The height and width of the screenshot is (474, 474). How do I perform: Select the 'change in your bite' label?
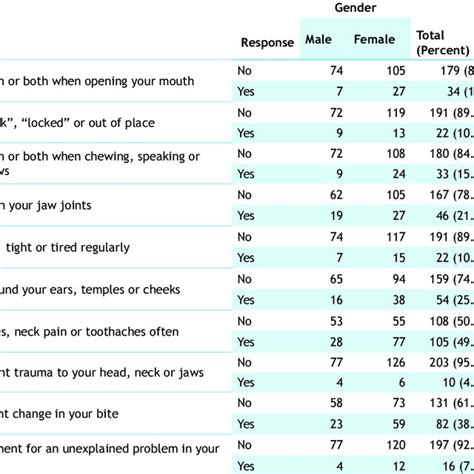pos(59,414)
